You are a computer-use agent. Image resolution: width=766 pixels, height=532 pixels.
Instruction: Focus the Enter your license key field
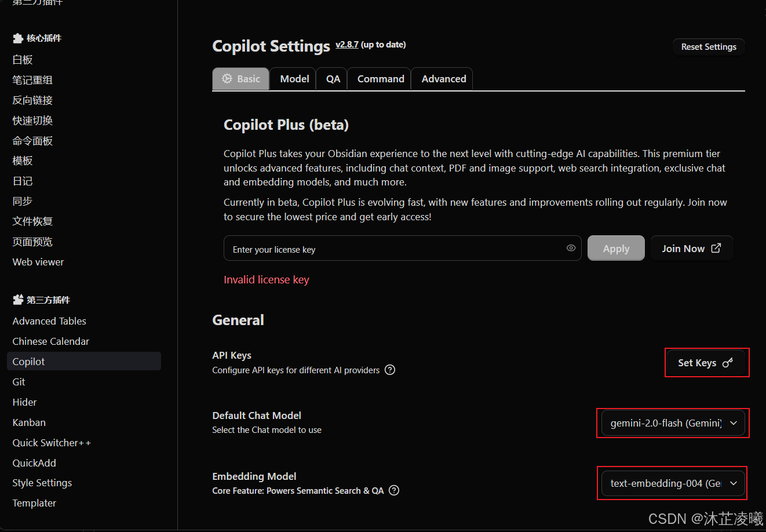402,248
